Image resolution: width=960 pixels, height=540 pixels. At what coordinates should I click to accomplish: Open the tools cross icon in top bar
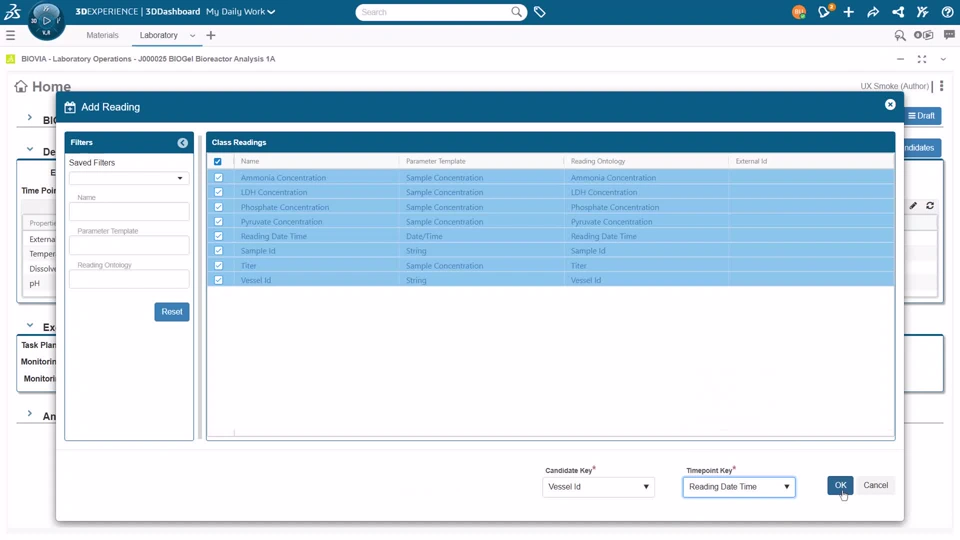tap(923, 12)
